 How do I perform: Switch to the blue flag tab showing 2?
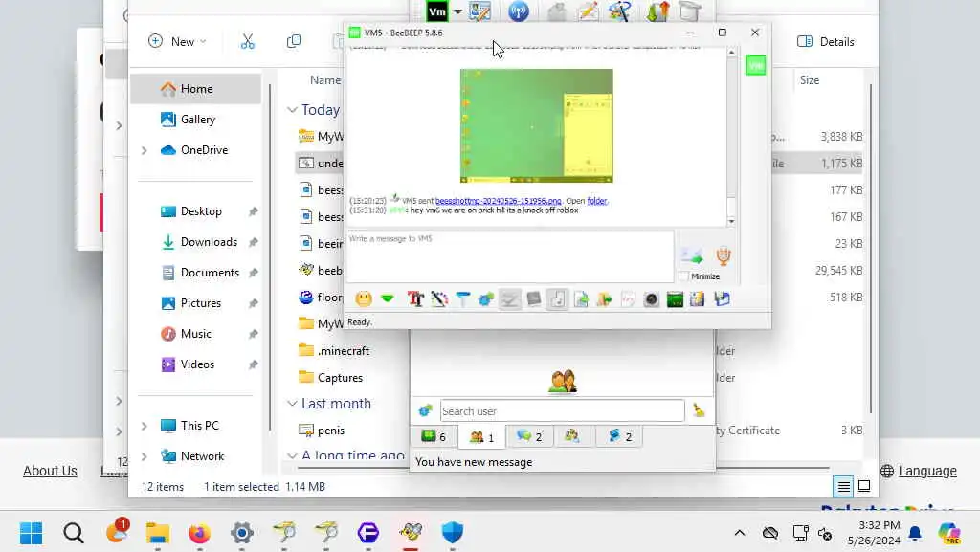click(x=620, y=436)
